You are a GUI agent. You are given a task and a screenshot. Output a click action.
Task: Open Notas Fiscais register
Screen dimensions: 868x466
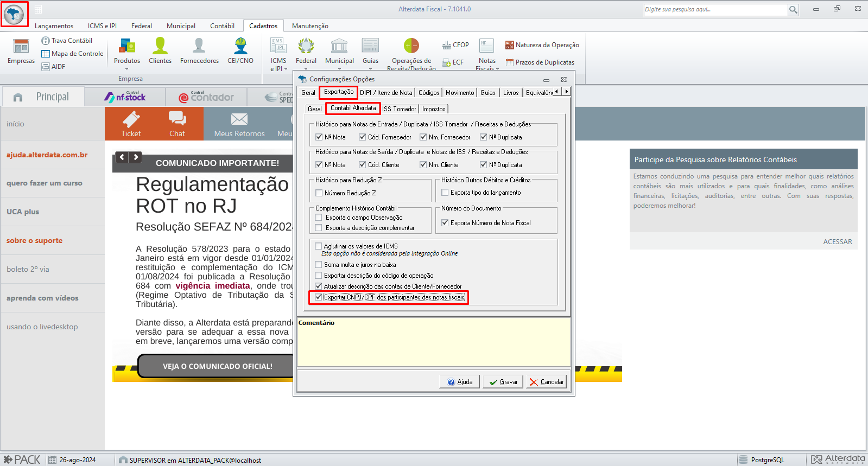487,54
